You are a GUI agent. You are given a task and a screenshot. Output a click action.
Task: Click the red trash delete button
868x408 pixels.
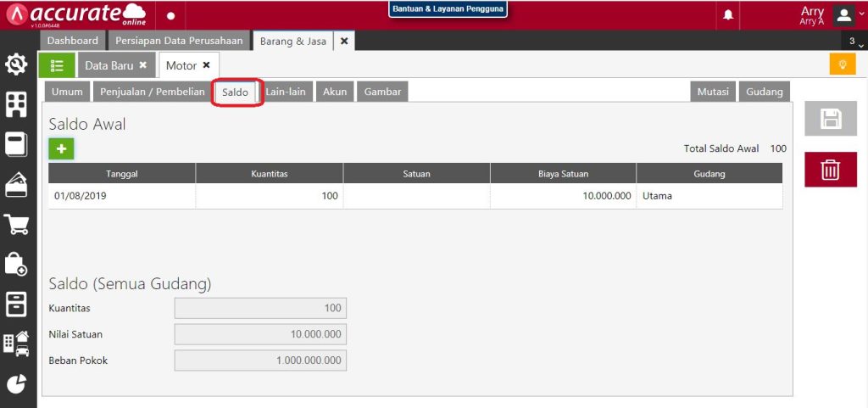point(830,170)
